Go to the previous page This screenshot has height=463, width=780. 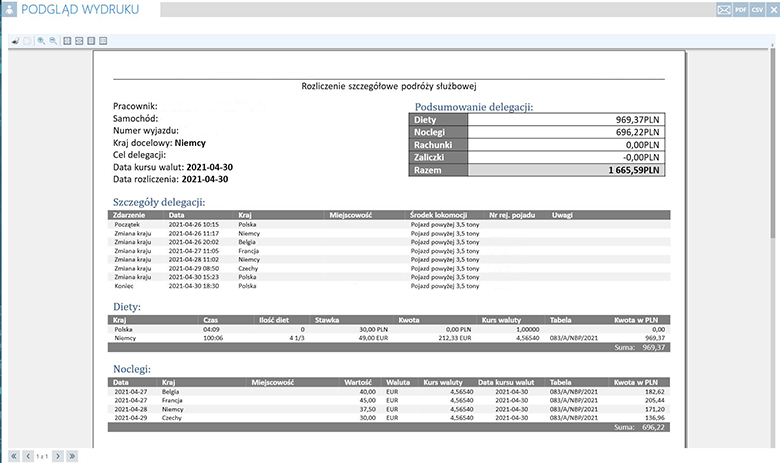27,455
